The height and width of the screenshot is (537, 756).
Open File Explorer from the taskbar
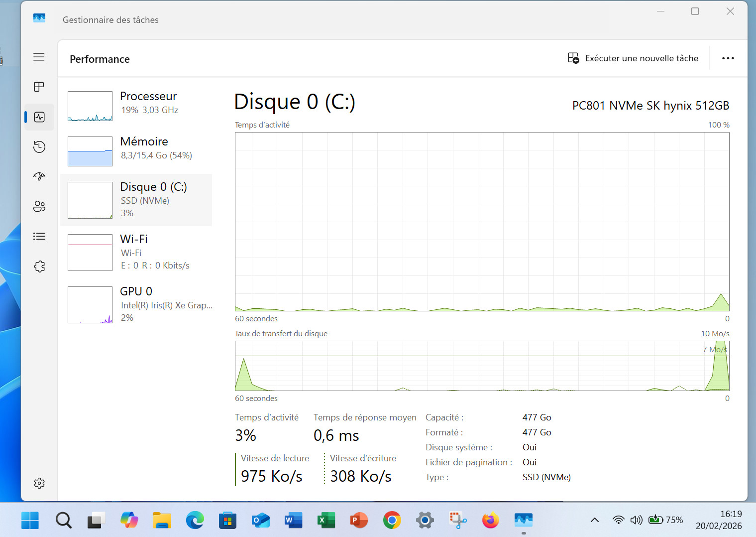coord(162,521)
